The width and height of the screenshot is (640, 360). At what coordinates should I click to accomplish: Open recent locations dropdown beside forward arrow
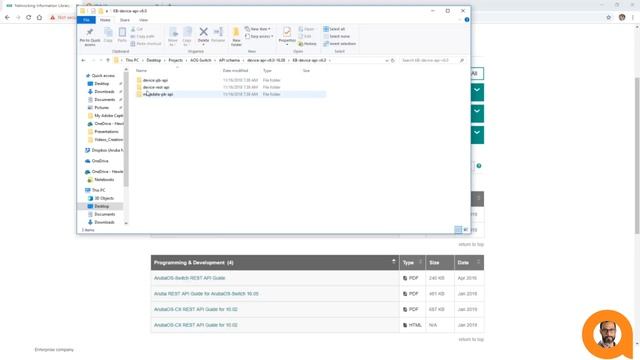coord(101,60)
